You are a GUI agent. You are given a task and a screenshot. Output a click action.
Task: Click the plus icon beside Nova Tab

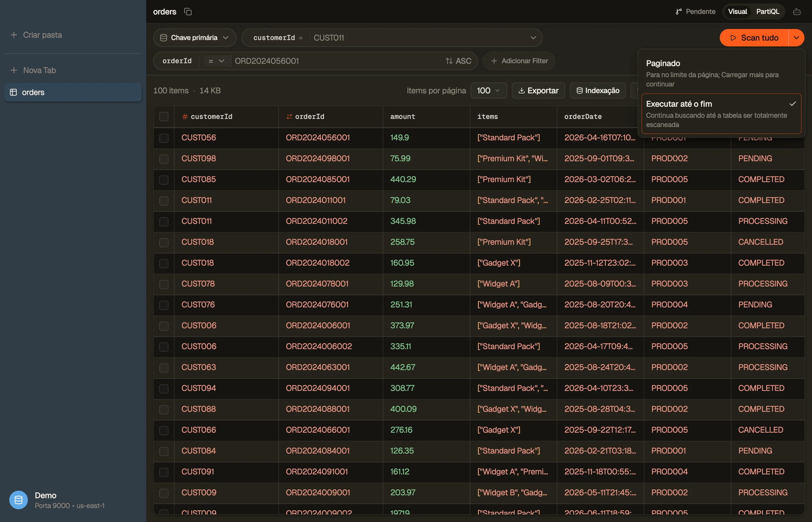point(14,70)
